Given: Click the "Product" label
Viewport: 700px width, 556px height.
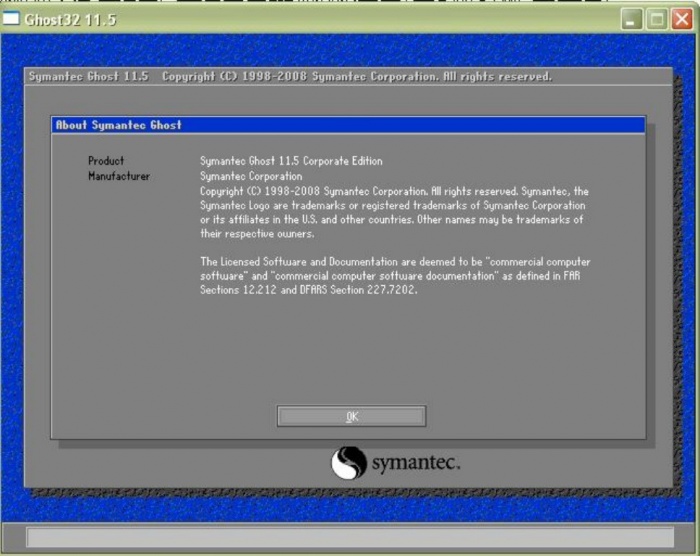Looking at the screenshot, I should [x=106, y=161].
